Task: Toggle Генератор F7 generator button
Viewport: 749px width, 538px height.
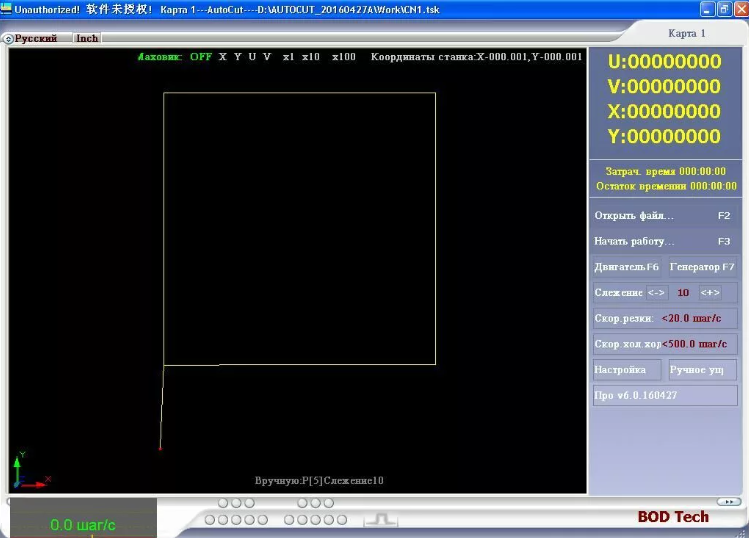Action: click(x=702, y=267)
